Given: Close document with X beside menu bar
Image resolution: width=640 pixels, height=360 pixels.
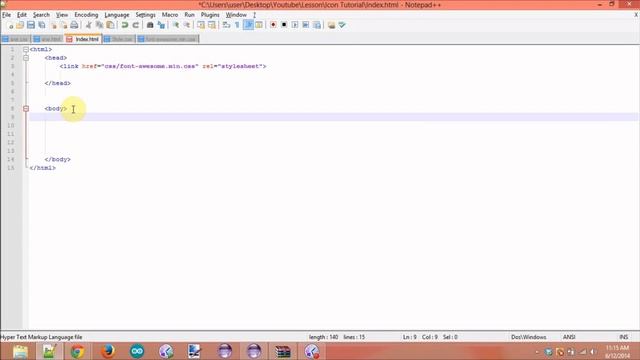Looking at the screenshot, I should (636, 15).
